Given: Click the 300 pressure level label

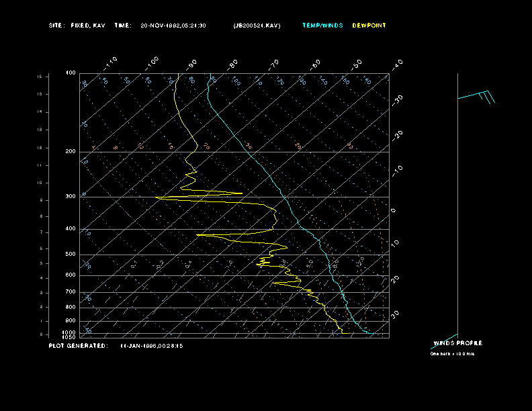Looking at the screenshot, I should [x=70, y=197].
